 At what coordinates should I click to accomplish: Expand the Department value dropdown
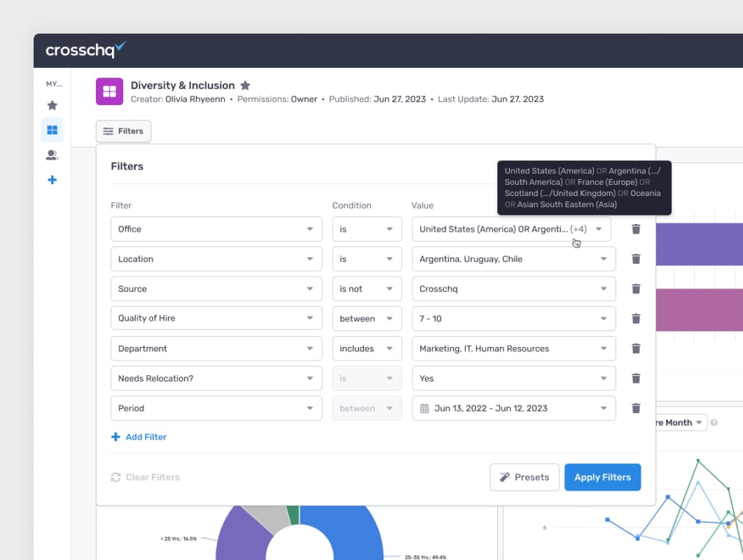pyautogui.click(x=513, y=348)
